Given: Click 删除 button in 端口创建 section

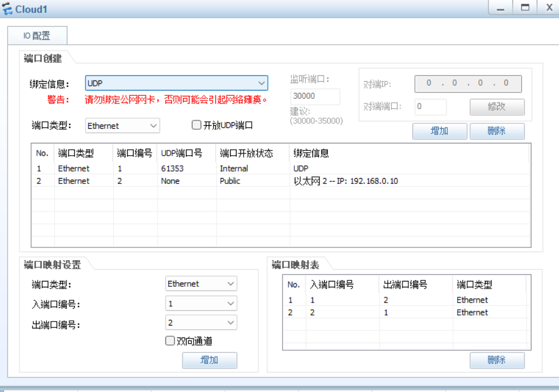Looking at the screenshot, I should pyautogui.click(x=497, y=131).
